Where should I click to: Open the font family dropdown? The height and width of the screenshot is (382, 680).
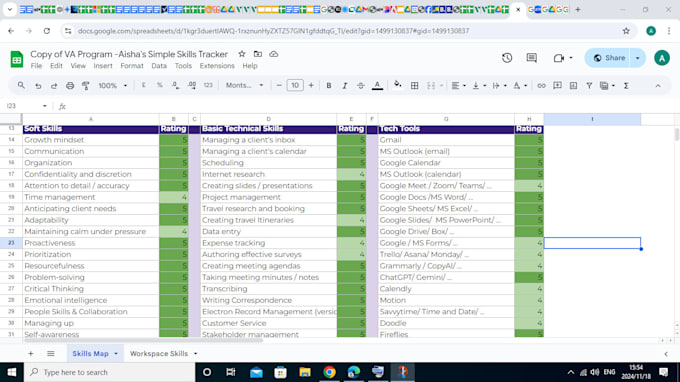coord(244,85)
